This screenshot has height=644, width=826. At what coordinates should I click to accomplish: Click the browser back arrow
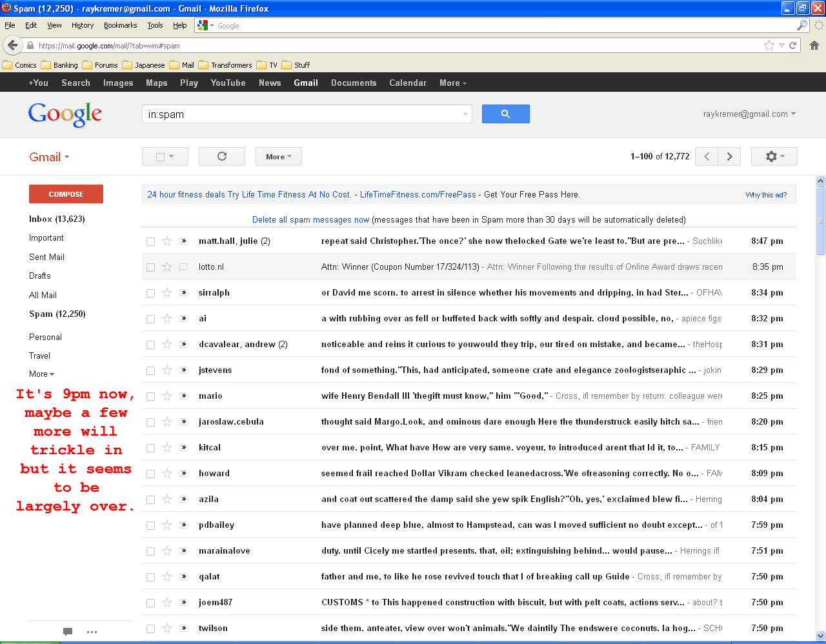click(x=12, y=46)
